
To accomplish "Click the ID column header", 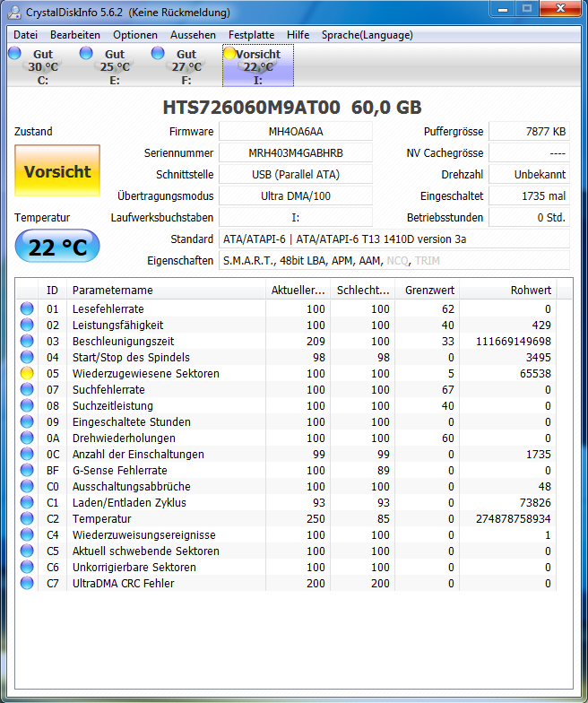I will [x=52, y=291].
